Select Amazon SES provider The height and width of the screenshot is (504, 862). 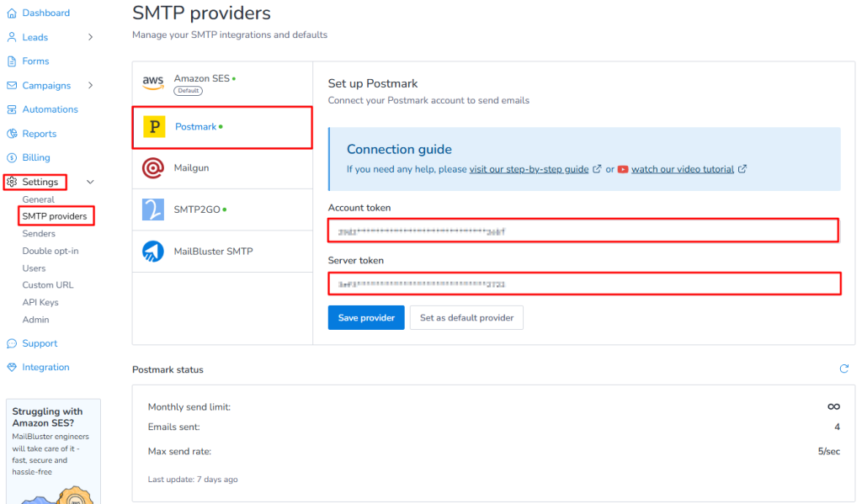[x=222, y=83]
